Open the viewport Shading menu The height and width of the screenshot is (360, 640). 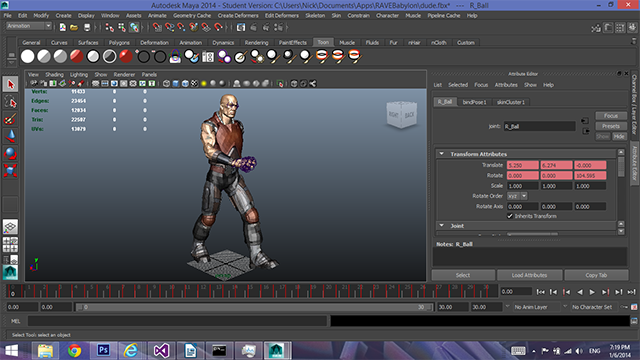click(54, 75)
